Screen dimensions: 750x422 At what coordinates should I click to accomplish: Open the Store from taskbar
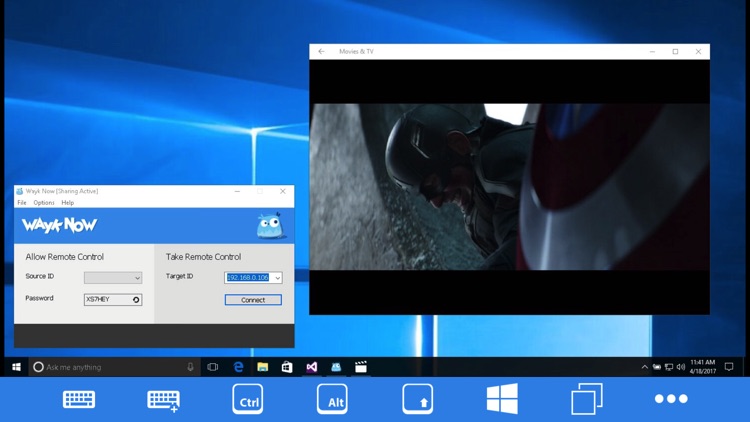coord(287,367)
